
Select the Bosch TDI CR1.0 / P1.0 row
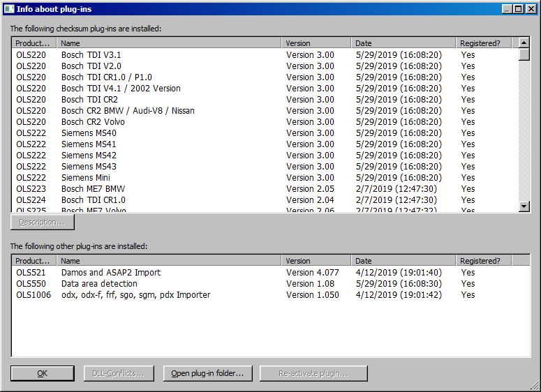point(265,77)
